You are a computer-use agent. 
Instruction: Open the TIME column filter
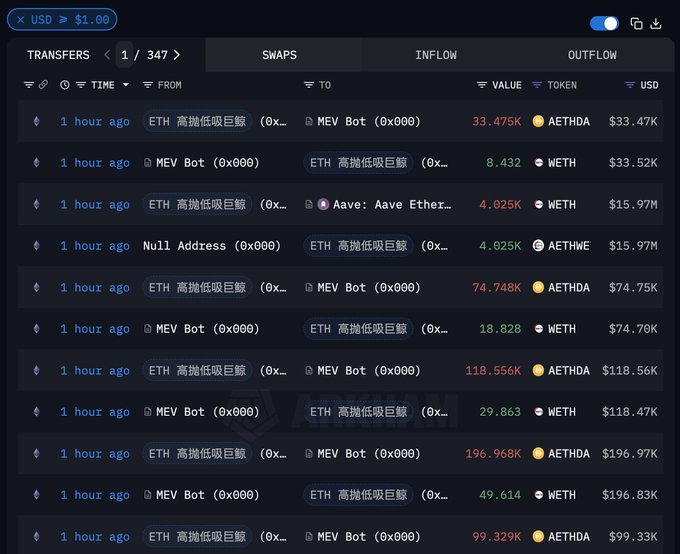tap(81, 85)
